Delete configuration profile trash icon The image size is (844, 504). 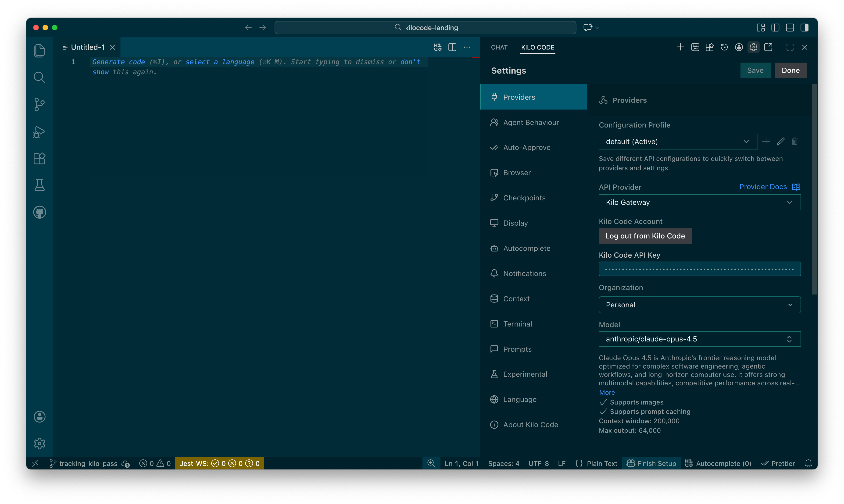tap(794, 141)
